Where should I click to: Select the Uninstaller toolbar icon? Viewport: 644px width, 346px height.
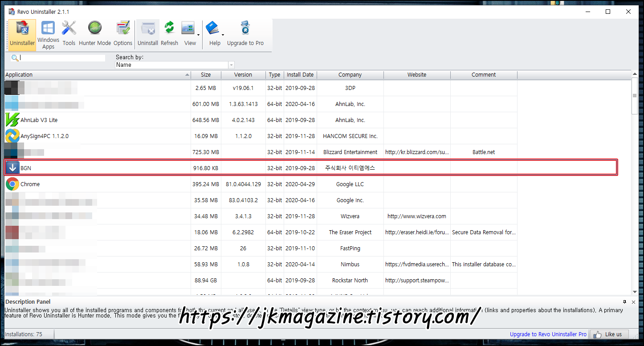(x=22, y=34)
